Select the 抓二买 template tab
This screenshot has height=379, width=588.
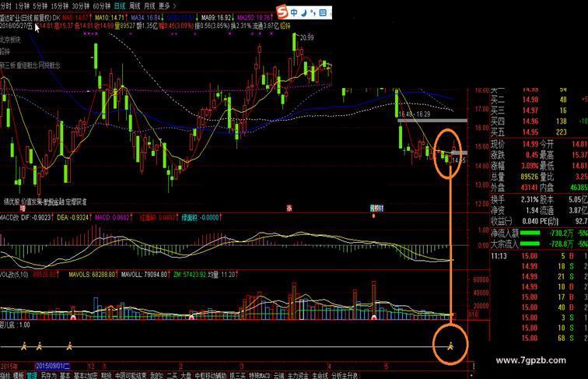(x=238, y=375)
